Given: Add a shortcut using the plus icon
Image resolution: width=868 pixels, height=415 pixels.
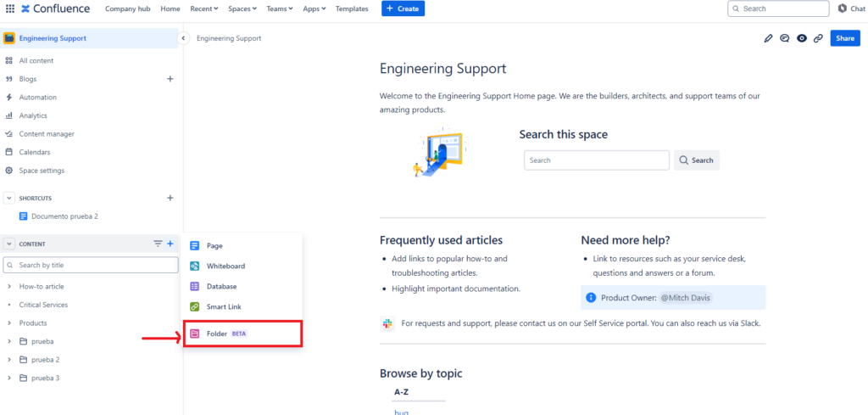Looking at the screenshot, I should (170, 198).
